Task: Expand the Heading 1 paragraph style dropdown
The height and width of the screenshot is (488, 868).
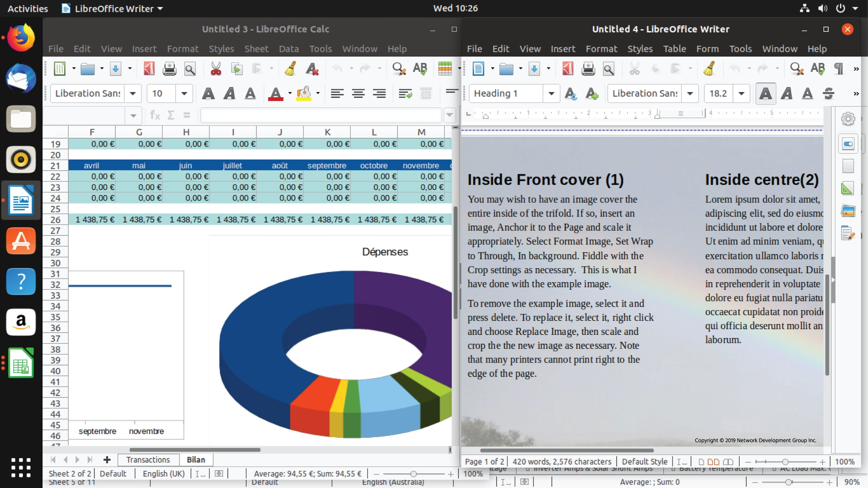Action: click(x=551, y=93)
